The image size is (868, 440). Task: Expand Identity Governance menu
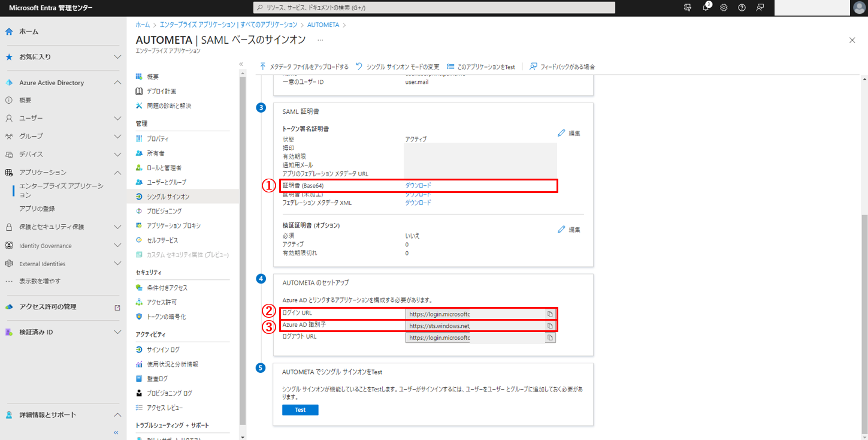117,246
